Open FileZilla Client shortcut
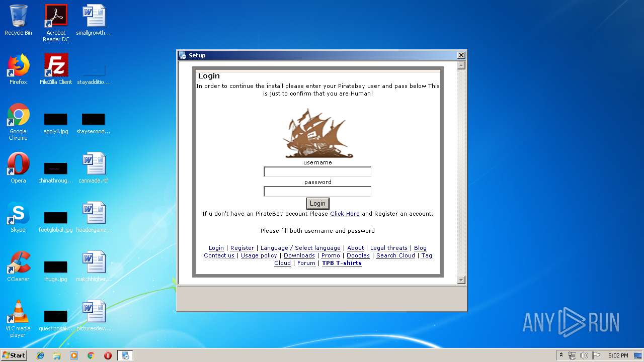Image resolution: width=644 pixels, height=362 pixels. pos(56,69)
